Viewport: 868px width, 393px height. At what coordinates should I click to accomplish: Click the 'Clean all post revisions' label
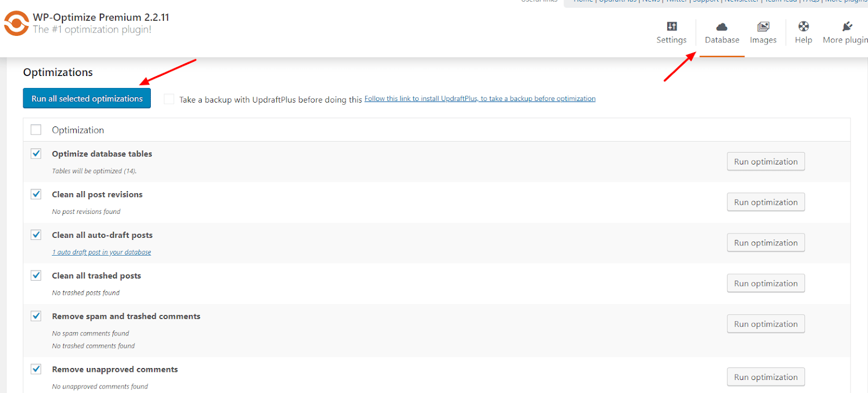[x=97, y=194]
